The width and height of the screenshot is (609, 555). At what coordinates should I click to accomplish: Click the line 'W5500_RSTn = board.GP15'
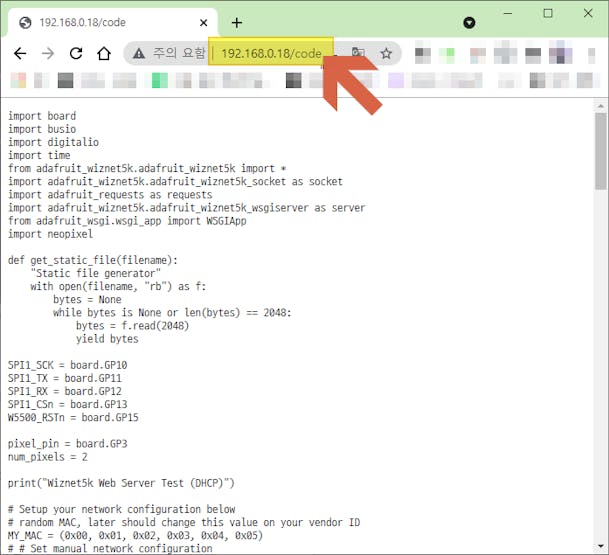tap(73, 418)
